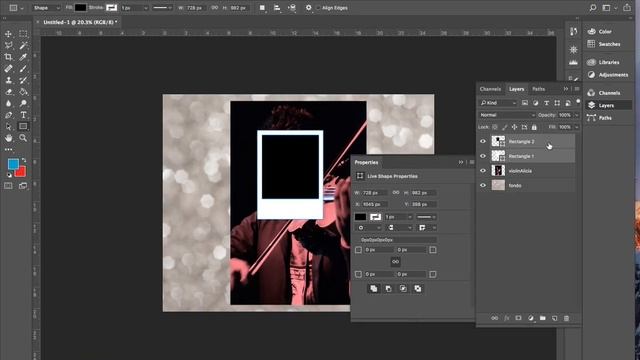Image resolution: width=640 pixels, height=360 pixels.
Task: Select the Paint Bucket tool
Action: [23, 92]
